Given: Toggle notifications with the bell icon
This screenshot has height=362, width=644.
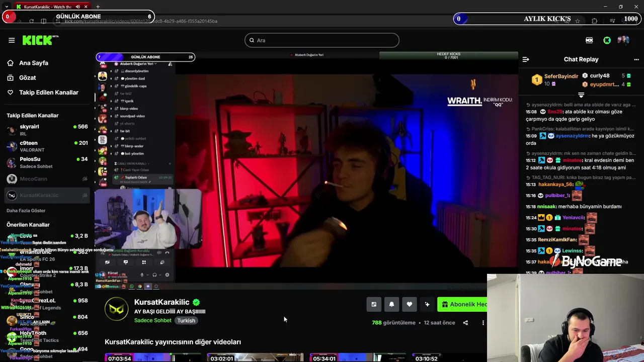Looking at the screenshot, I should [x=391, y=304].
